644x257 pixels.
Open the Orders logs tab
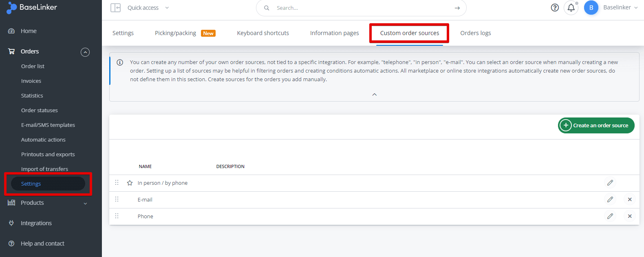point(476,33)
